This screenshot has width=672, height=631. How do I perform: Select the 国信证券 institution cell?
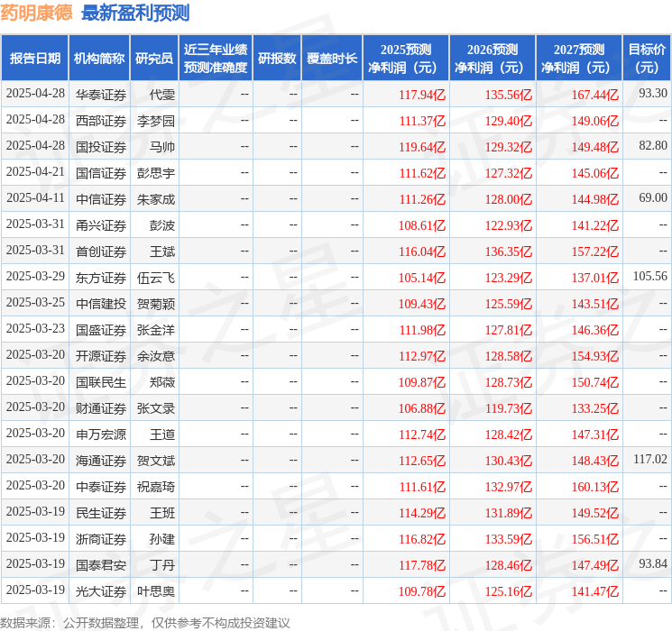coord(101,173)
